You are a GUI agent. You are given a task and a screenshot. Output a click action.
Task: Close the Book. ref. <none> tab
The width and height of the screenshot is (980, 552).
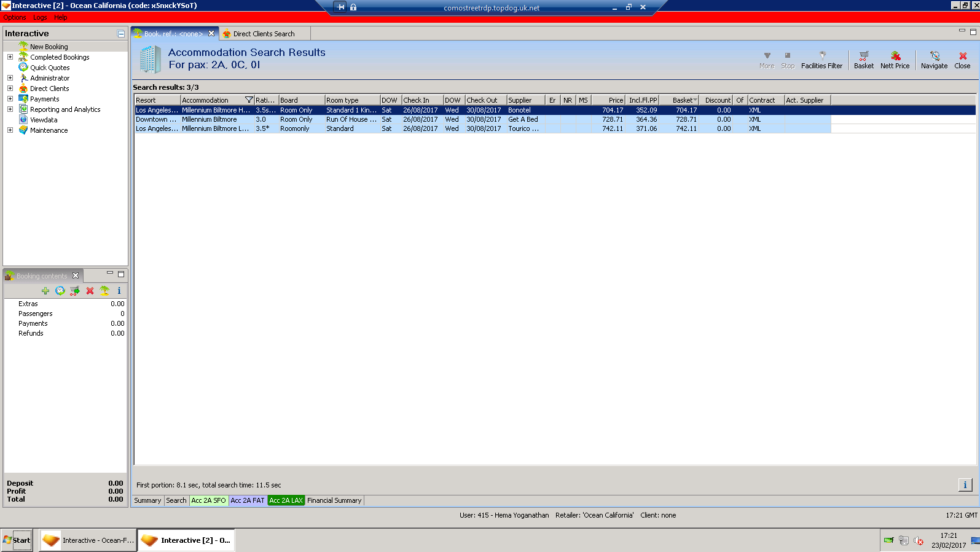click(x=211, y=34)
